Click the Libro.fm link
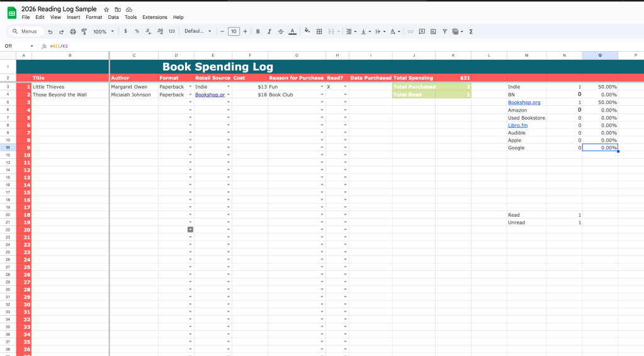This screenshot has width=644, height=356. 517,125
